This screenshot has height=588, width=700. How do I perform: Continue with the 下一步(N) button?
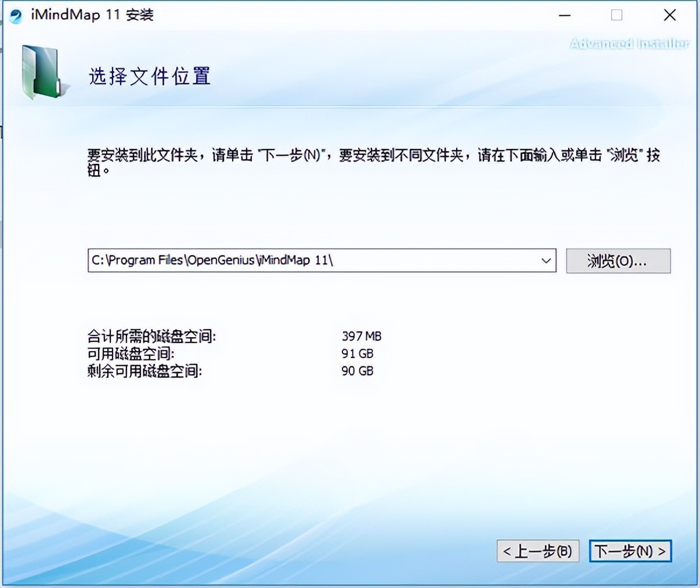(630, 551)
